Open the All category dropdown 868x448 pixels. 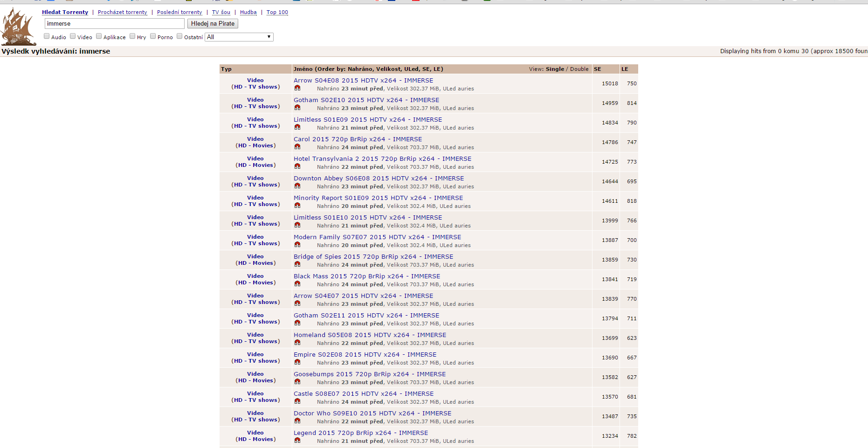pos(239,37)
